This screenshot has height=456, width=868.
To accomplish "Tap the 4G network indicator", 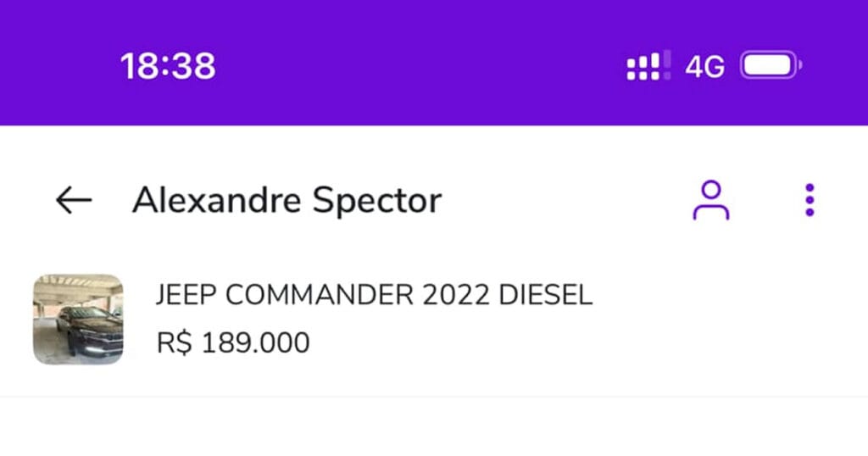I will point(704,67).
